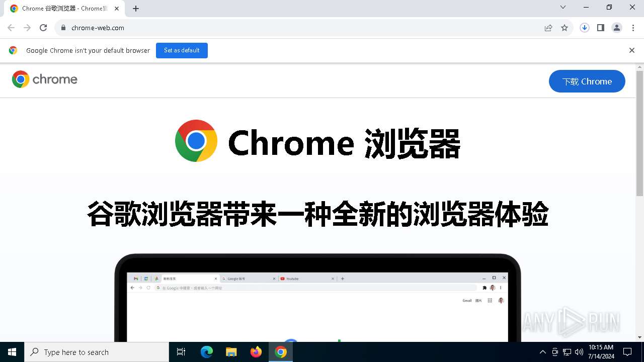Click the laptop browser preview image
Screen dimensions: 644x362
317,298
